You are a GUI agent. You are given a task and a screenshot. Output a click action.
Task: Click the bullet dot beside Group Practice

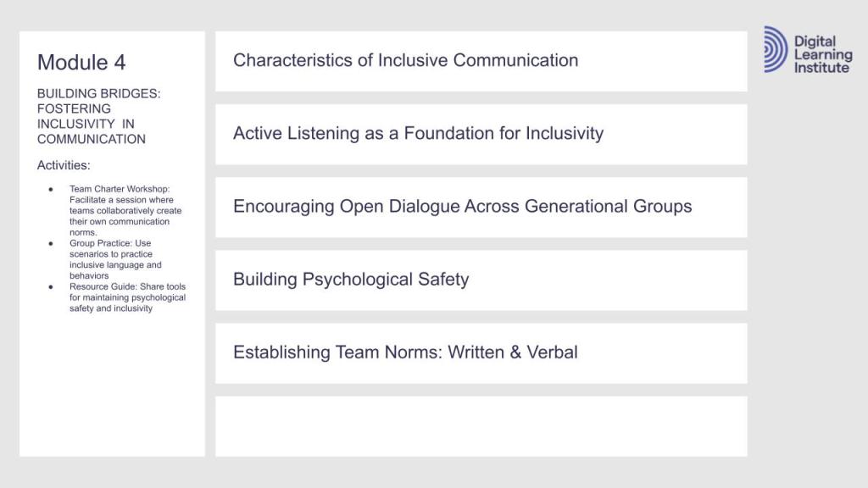[x=51, y=243]
